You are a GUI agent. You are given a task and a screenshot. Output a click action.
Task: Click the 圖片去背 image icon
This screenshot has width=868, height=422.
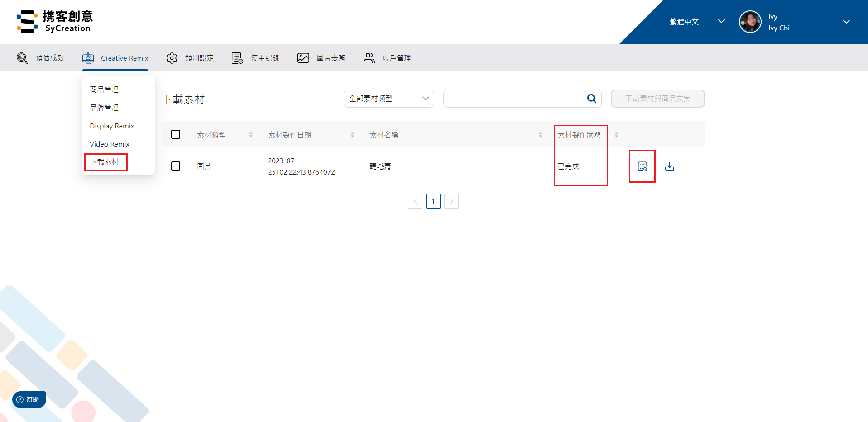[303, 58]
